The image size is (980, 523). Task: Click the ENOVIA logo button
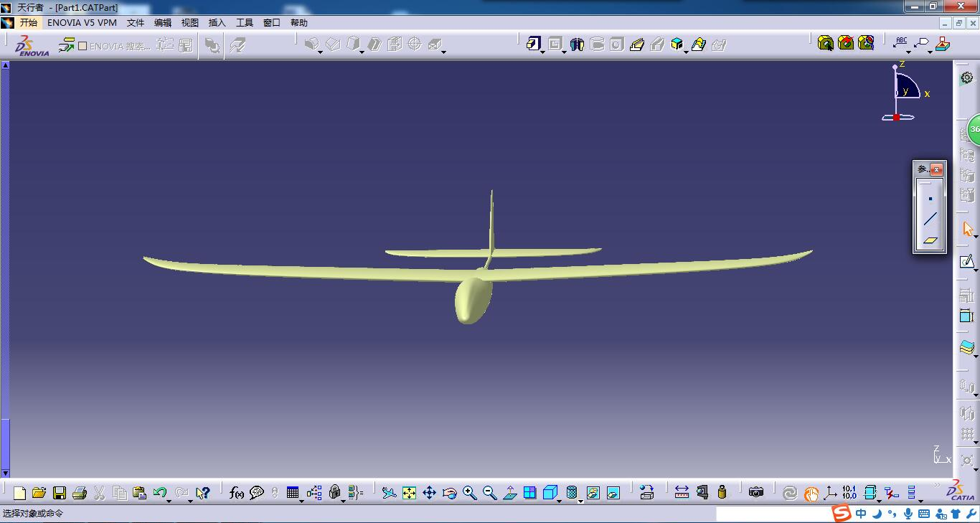32,46
